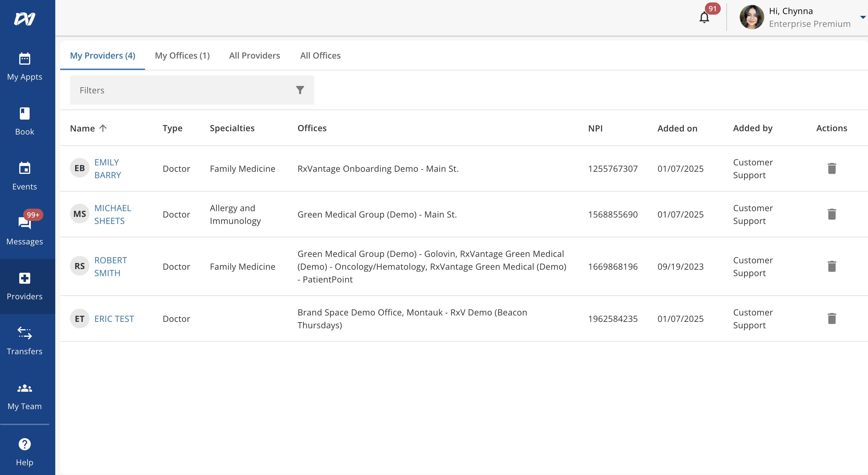Viewport: 868px width, 475px height.
Task: Open Robert Smith's provider profile
Action: (x=111, y=266)
